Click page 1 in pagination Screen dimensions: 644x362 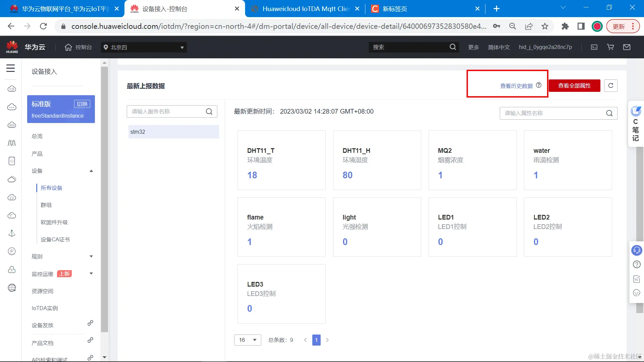pos(316,340)
